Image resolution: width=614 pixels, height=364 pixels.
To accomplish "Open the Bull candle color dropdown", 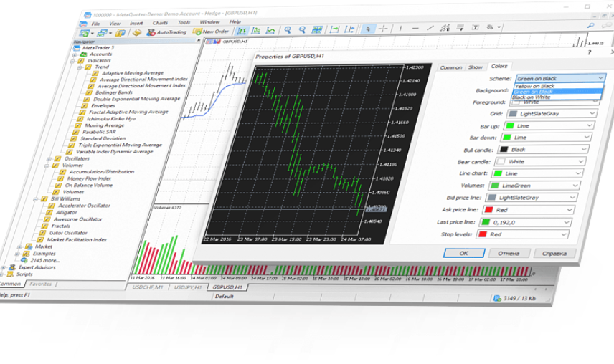I will click(543, 149).
